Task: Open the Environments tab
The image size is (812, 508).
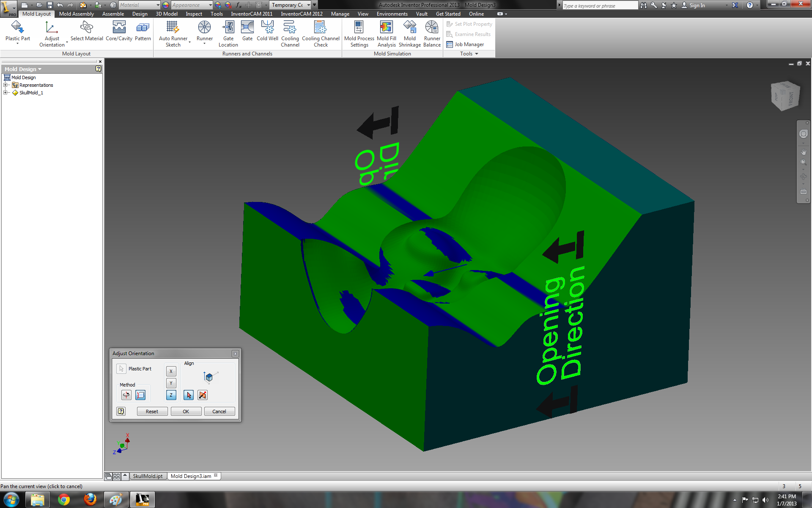Action: [392, 14]
